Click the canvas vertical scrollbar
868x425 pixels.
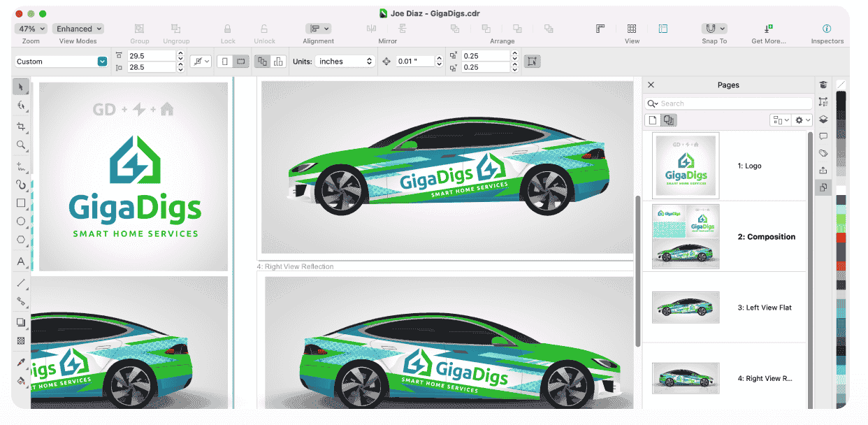tap(637, 271)
